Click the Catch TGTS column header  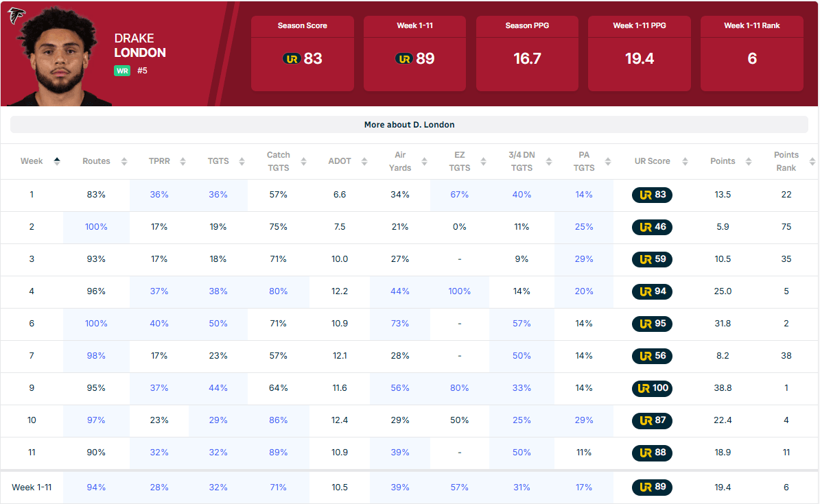(278, 161)
